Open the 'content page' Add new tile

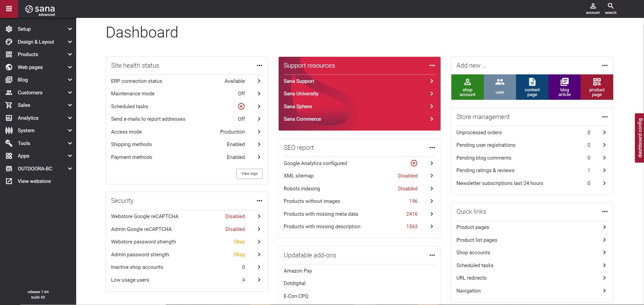pos(532,87)
